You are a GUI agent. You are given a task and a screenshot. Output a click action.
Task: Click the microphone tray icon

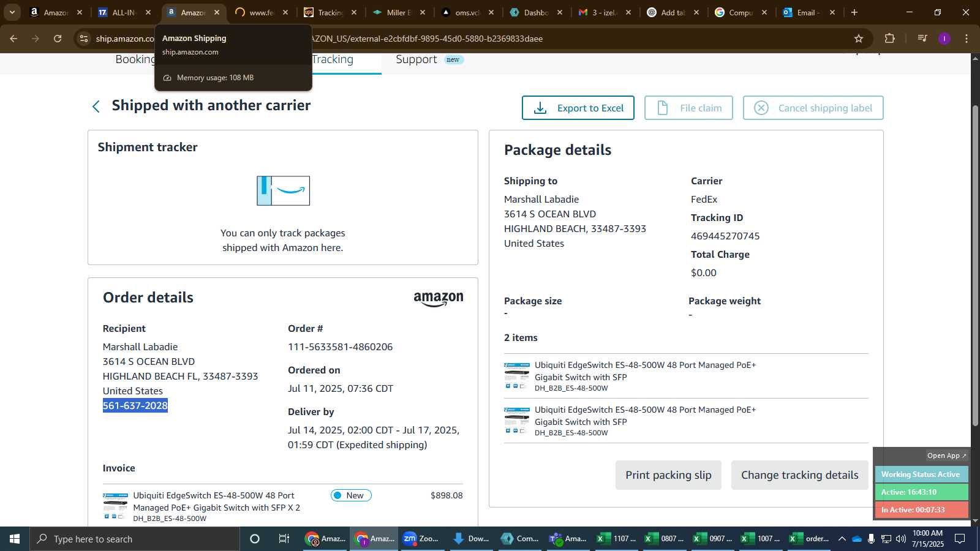(x=871, y=539)
